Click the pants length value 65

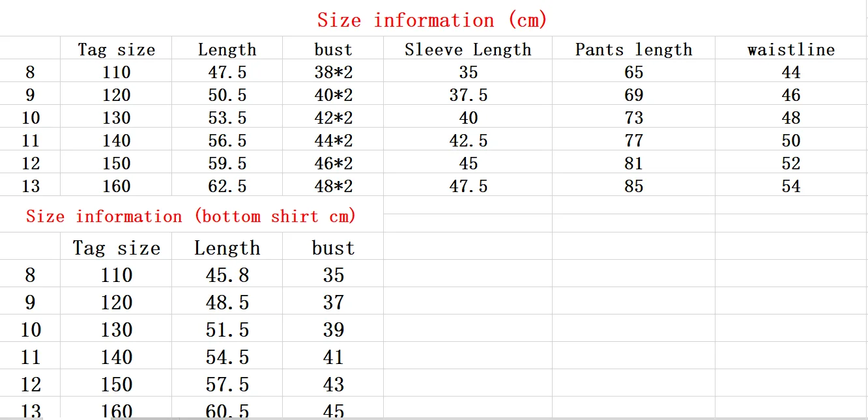(x=633, y=72)
